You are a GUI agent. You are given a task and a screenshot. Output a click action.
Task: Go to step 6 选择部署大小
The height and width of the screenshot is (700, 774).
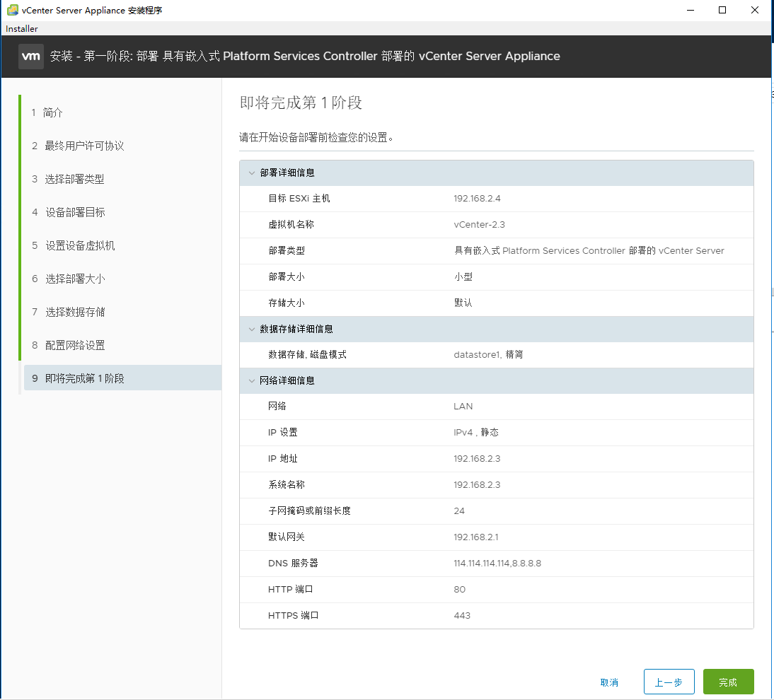[69, 279]
